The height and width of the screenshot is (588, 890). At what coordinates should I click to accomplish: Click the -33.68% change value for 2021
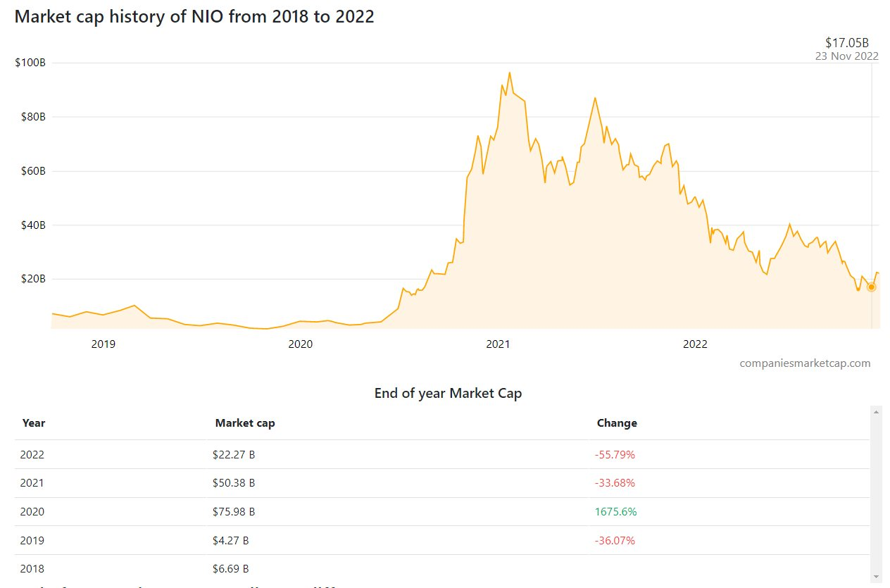(615, 483)
